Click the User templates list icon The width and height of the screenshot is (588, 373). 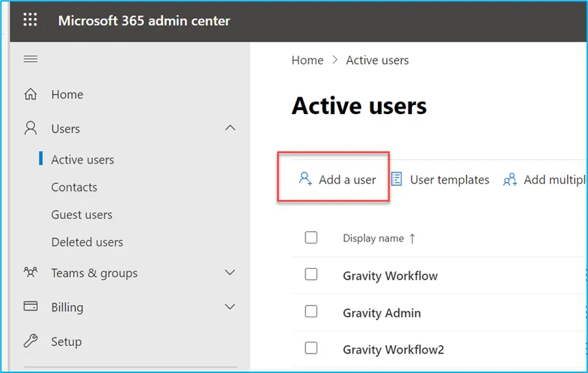click(397, 179)
